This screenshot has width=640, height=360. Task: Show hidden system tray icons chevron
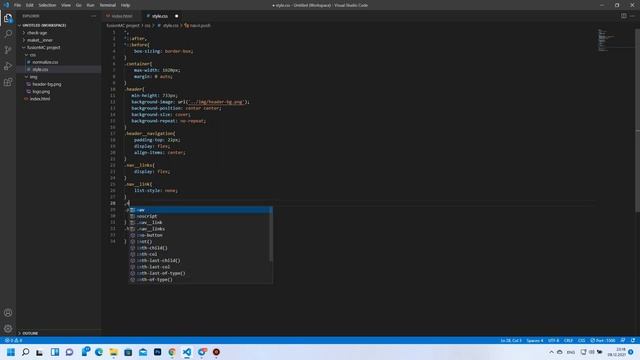click(x=551, y=352)
